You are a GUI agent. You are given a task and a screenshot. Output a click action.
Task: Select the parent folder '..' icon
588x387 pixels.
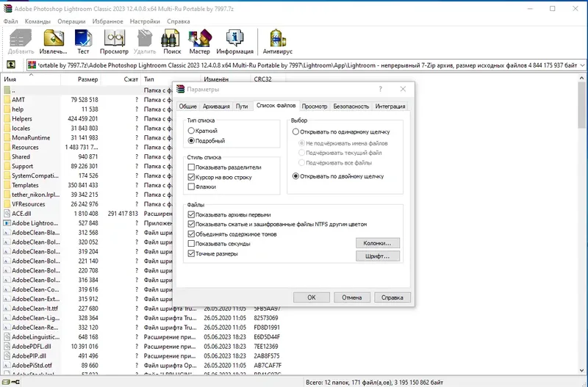[7, 90]
